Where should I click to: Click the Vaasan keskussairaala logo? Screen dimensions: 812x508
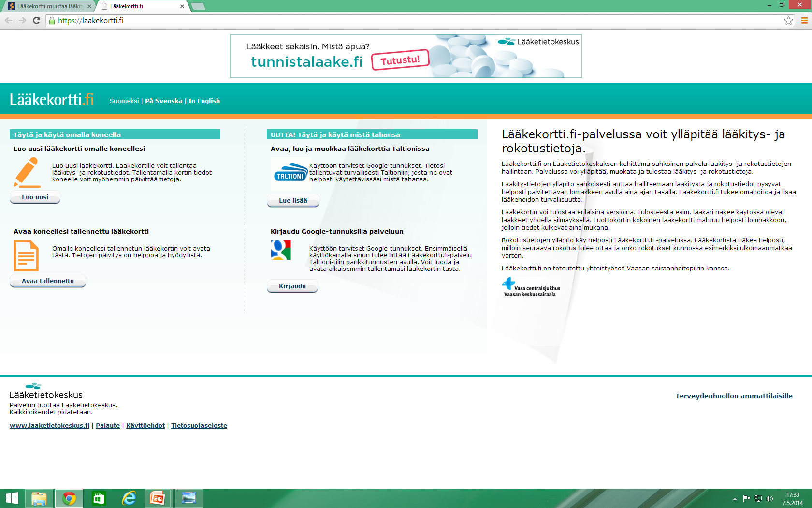point(531,287)
